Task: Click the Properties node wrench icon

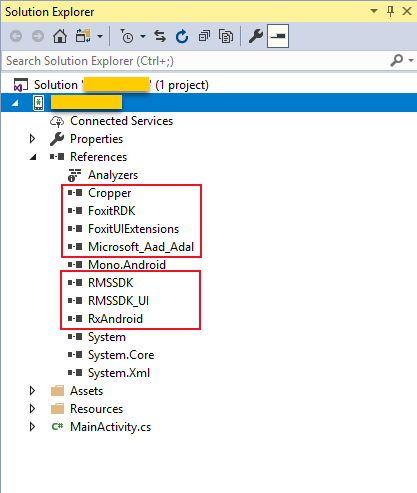Action: point(57,139)
